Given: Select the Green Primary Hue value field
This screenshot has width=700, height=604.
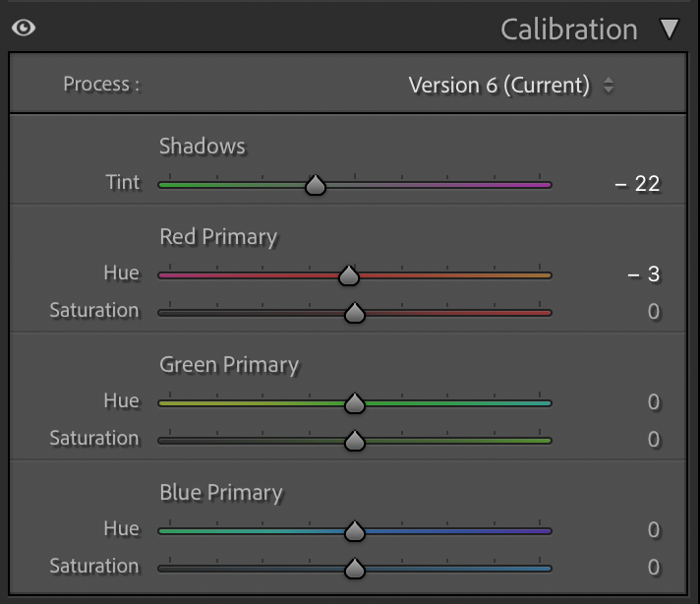Looking at the screenshot, I should pyautogui.click(x=653, y=402).
